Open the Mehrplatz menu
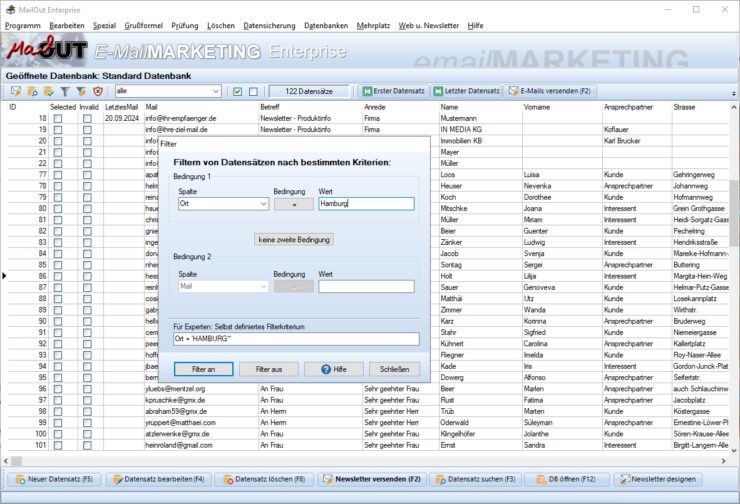 373,25
